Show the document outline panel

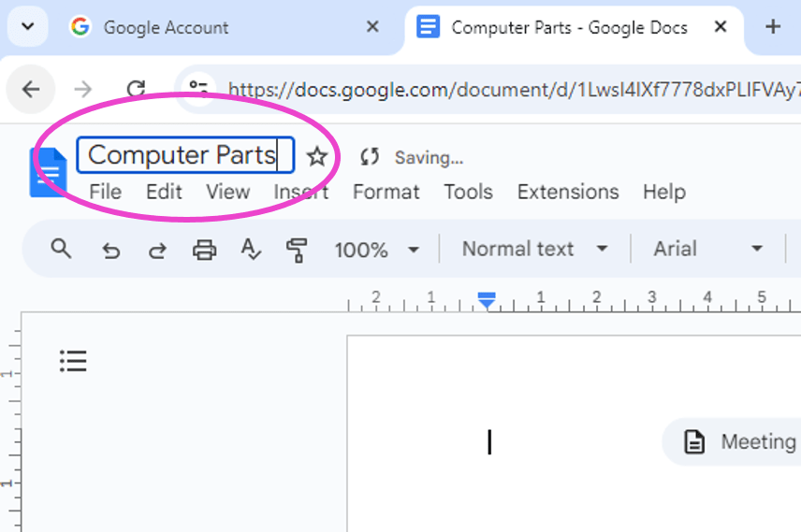coord(73,360)
